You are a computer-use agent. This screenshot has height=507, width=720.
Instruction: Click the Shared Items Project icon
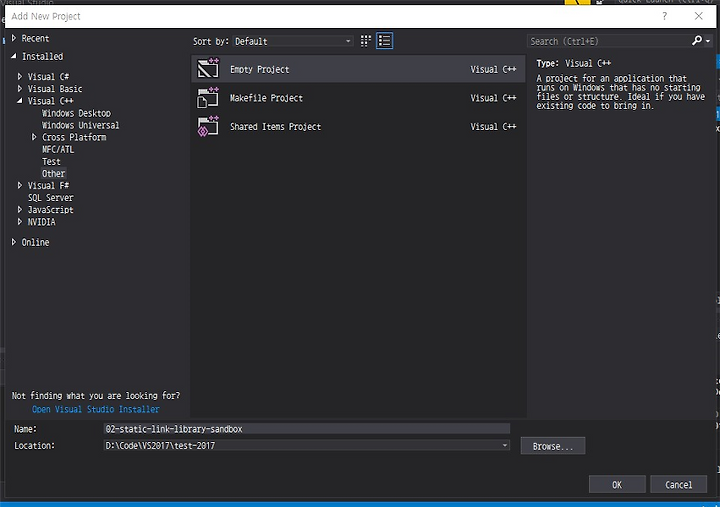point(208,126)
